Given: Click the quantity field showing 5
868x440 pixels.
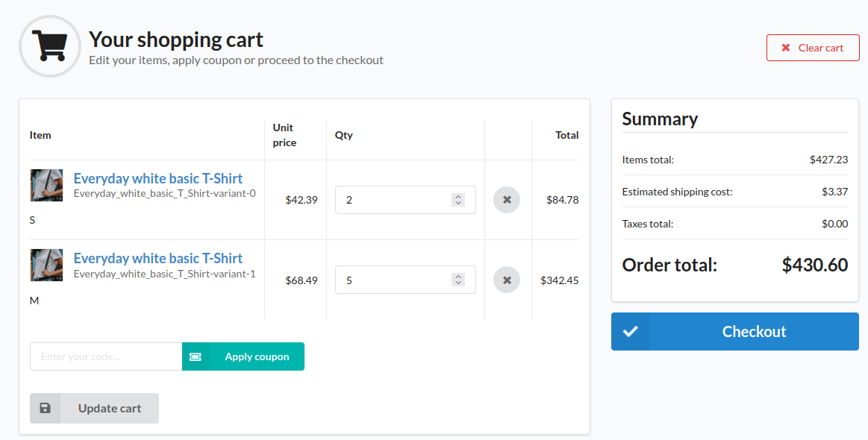Looking at the screenshot, I should tap(392, 280).
